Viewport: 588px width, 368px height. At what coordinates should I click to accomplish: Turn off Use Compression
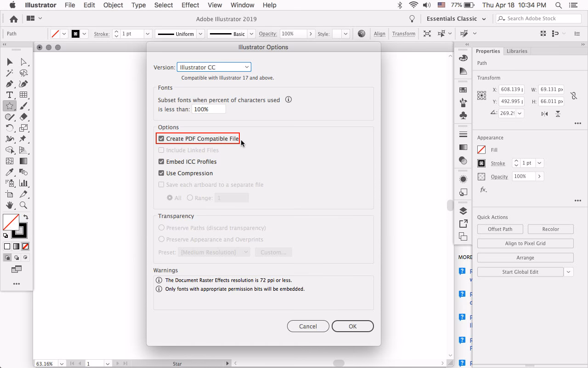(x=161, y=173)
